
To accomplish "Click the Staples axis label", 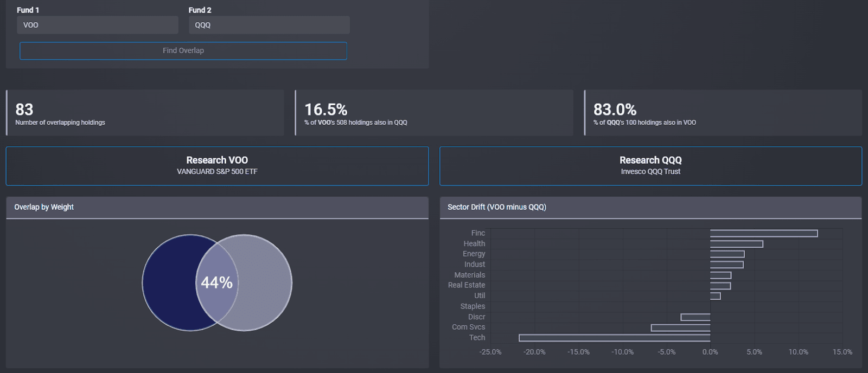I will pyautogui.click(x=473, y=306).
